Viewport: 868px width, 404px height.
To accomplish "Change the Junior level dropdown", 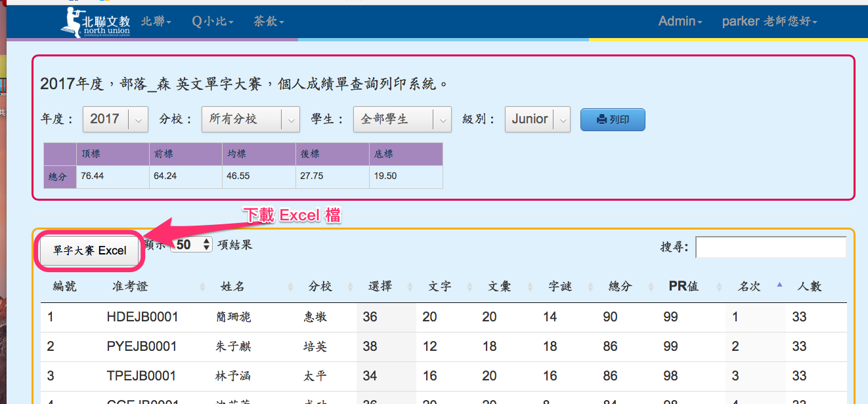I will [537, 119].
